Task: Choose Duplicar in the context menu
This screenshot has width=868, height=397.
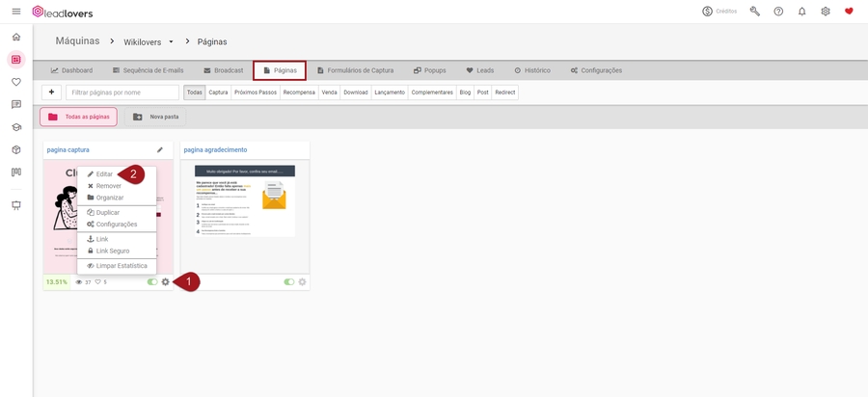Action: [x=107, y=212]
